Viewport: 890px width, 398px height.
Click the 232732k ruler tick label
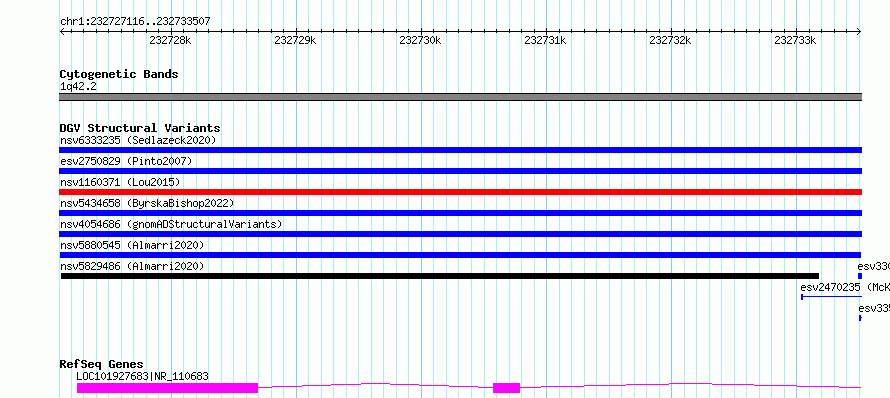pyautogui.click(x=670, y=40)
